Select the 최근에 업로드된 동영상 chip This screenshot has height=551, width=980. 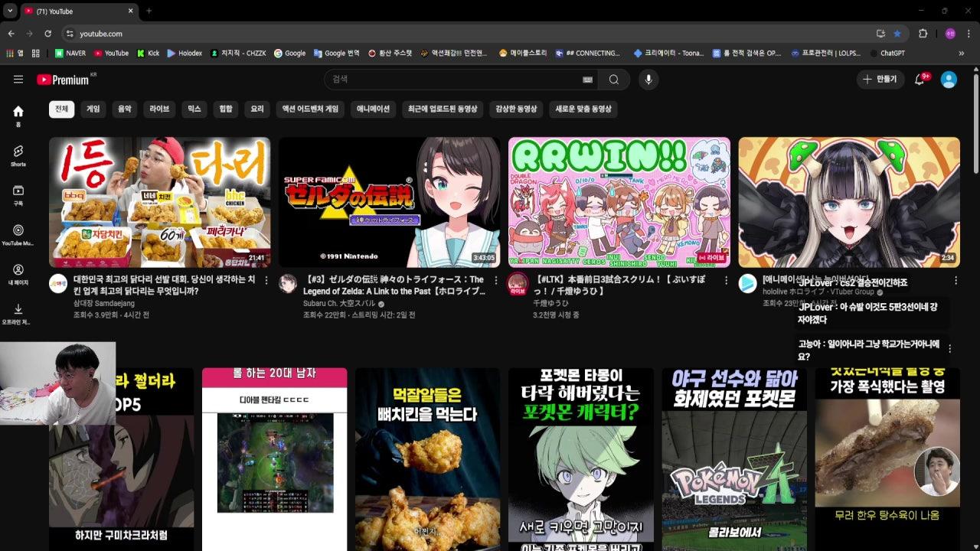443,109
